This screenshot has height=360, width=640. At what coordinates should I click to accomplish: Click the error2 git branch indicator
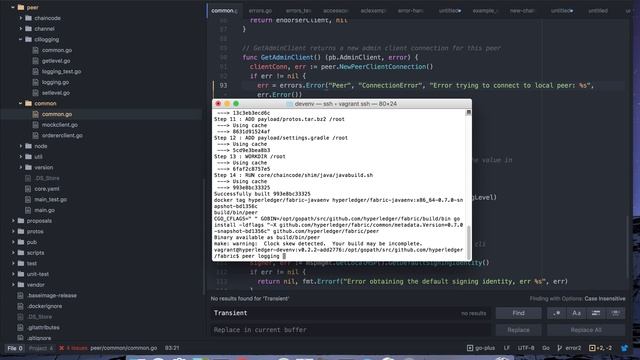(x=569, y=348)
